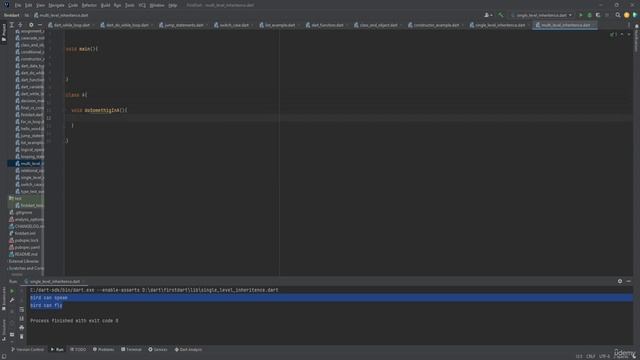Click the void main() line in editor
The image size is (640, 360).
click(82, 49)
